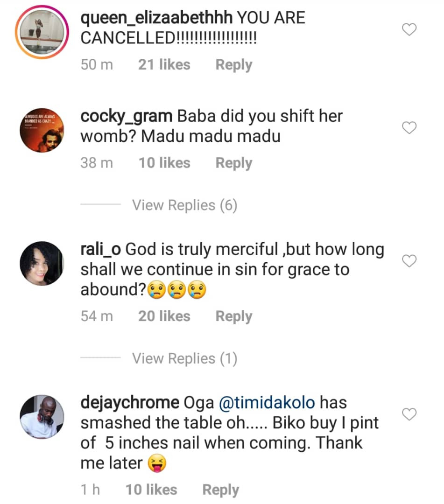View rali_o's profile photo
Image resolution: width=444 pixels, height=504 pixels.
click(x=42, y=264)
